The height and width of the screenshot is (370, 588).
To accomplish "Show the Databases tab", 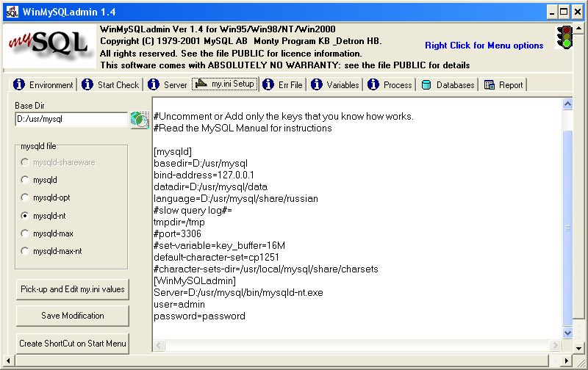I will coord(448,84).
